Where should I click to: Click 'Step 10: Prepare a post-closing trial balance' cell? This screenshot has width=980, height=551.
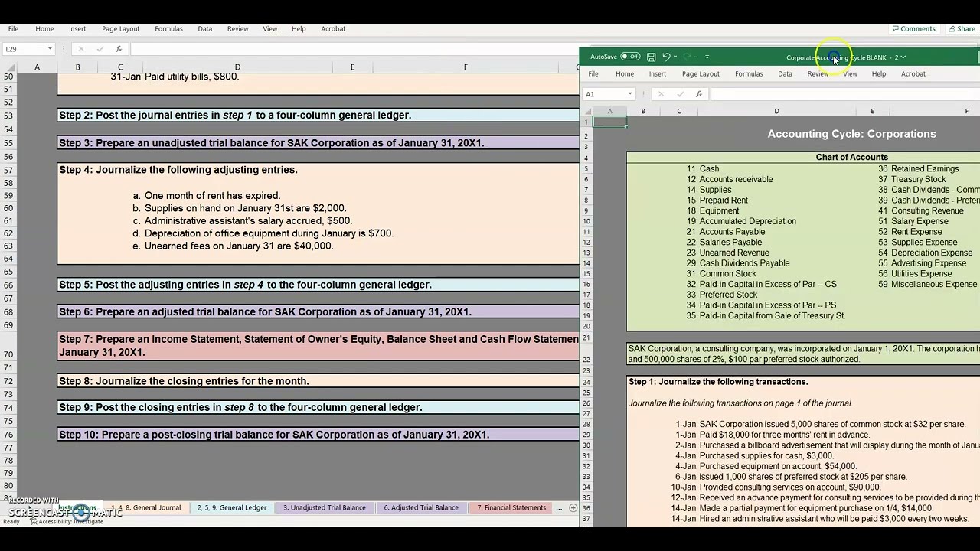click(x=318, y=435)
